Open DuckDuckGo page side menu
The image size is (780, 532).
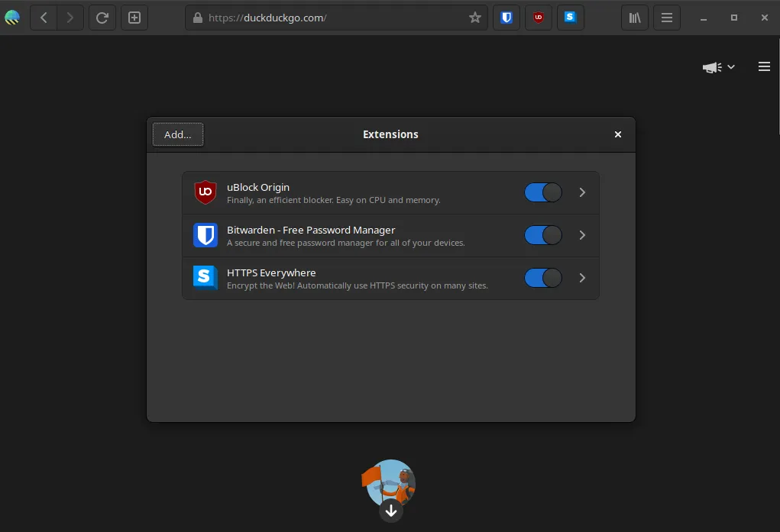[764, 66]
